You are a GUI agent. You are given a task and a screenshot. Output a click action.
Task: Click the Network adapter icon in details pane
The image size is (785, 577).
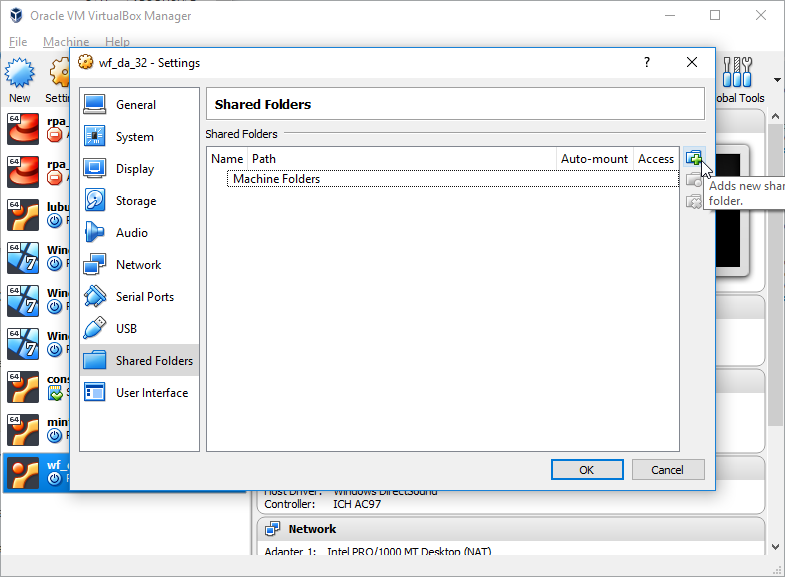[x=272, y=528]
